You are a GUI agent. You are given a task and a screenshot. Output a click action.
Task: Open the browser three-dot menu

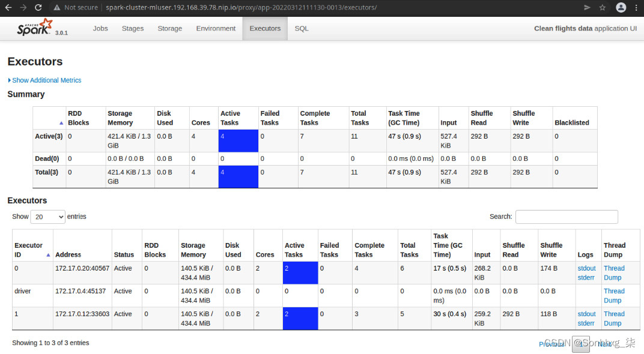pos(636,7)
